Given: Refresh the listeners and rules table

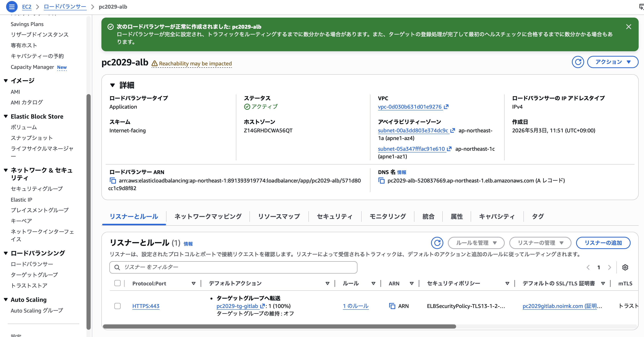Looking at the screenshot, I should (437, 243).
